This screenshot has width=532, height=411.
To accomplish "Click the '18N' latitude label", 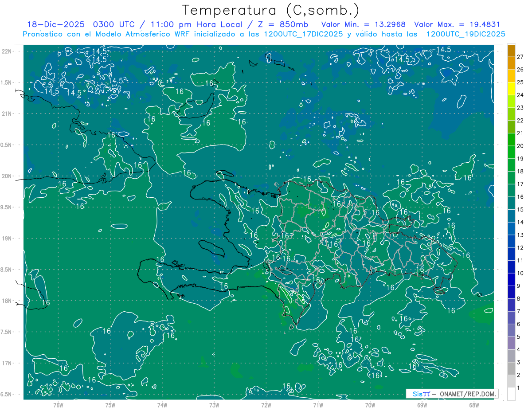I will (x=7, y=301).
